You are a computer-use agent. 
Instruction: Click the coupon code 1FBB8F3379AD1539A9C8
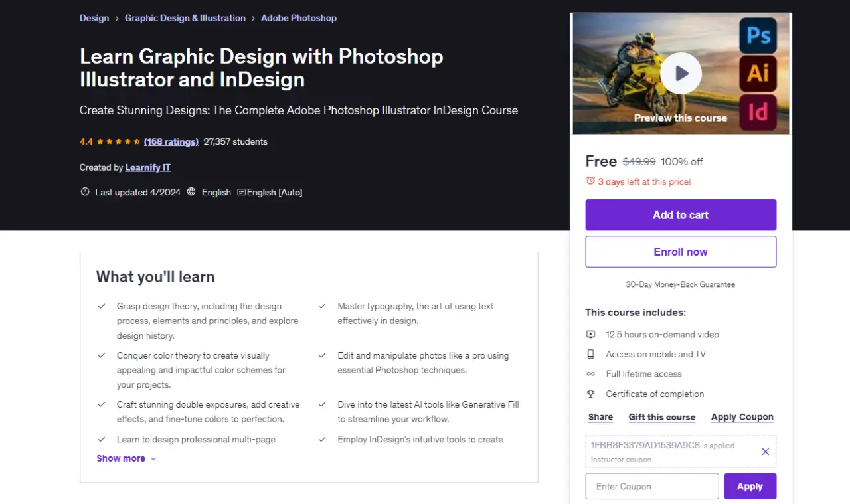pos(645,445)
